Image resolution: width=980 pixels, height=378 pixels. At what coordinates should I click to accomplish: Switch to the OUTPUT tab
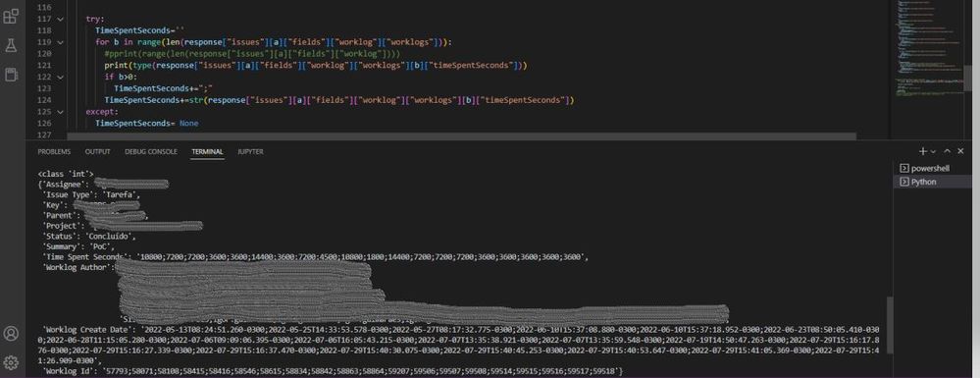(97, 152)
